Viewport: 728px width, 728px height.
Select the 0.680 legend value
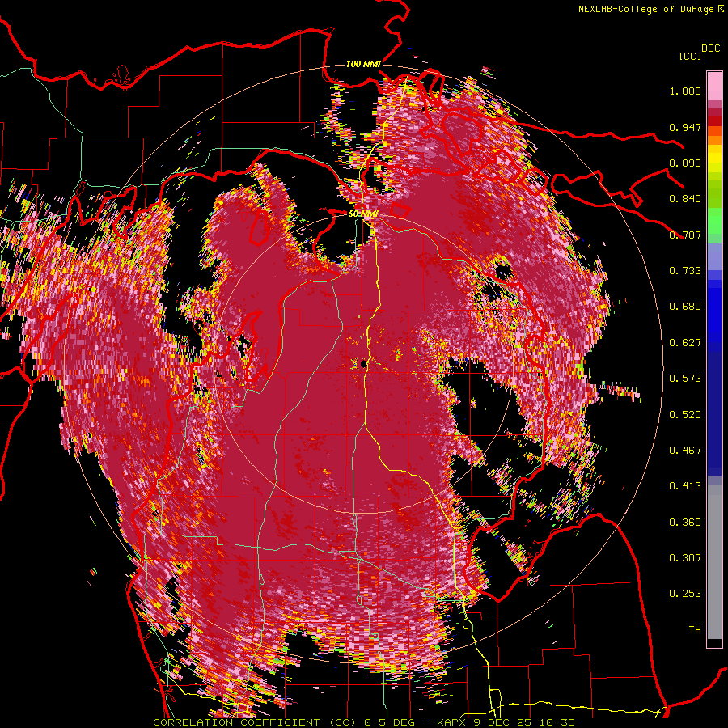(685, 307)
